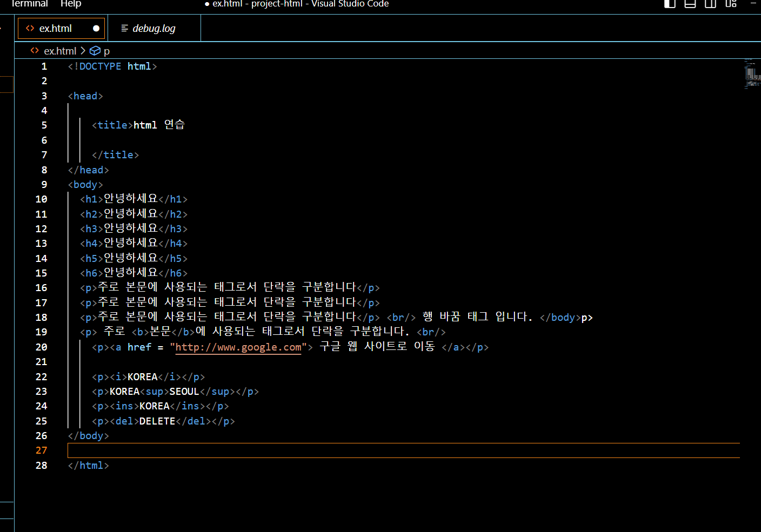The height and width of the screenshot is (532, 761).
Task: Click the h2 line with 안녕하세요
Action: (133, 214)
